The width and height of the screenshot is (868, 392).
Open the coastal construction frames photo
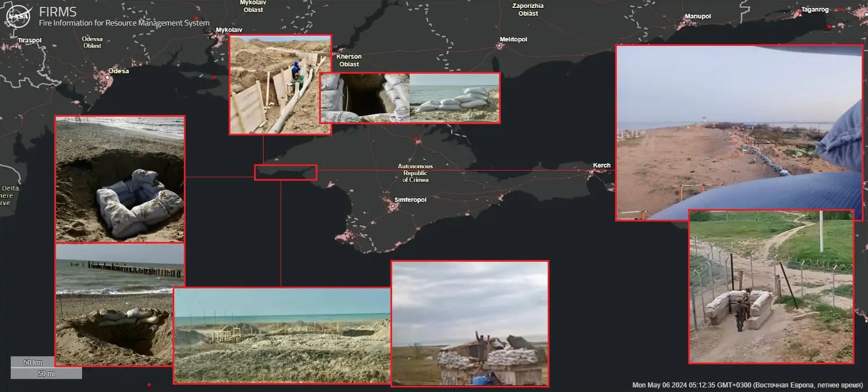coord(282,336)
